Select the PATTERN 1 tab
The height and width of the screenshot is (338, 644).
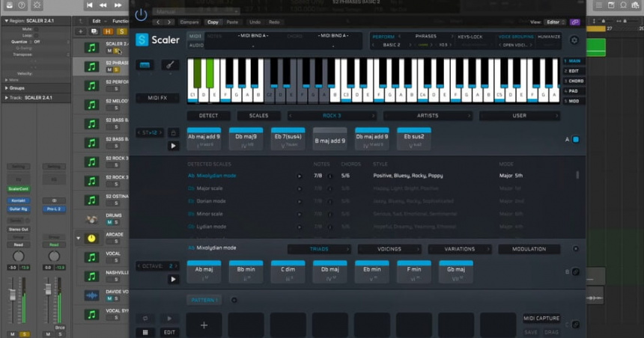(204, 301)
